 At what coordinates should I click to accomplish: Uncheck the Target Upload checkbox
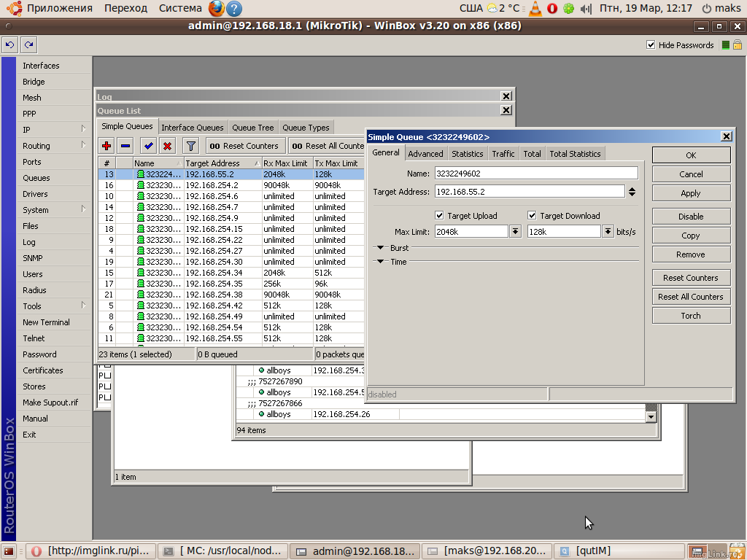(x=439, y=216)
